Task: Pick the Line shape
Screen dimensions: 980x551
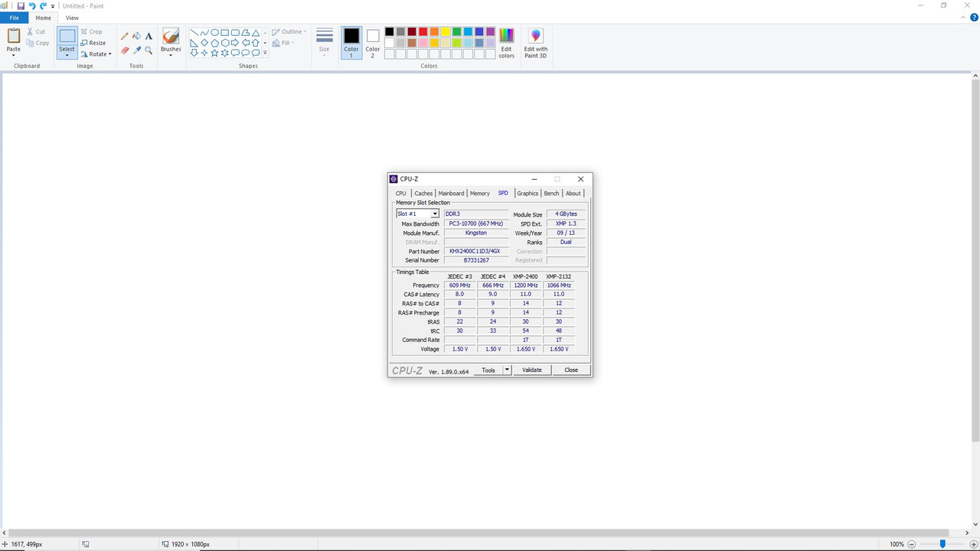Action: click(194, 33)
